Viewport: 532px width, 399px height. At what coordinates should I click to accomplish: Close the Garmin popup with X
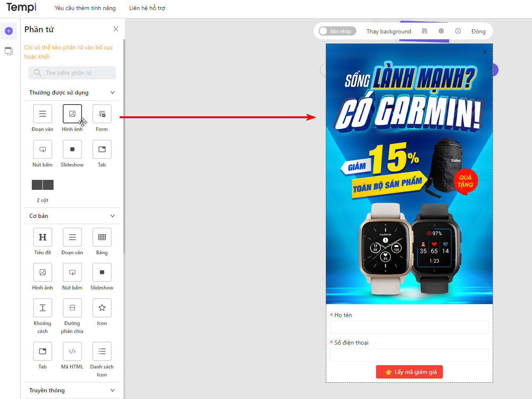coord(485,52)
